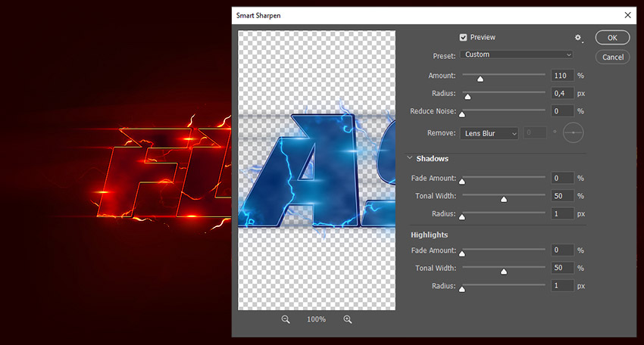Collapse the Shadows section
Image resolution: width=644 pixels, height=345 pixels.
pyautogui.click(x=410, y=159)
